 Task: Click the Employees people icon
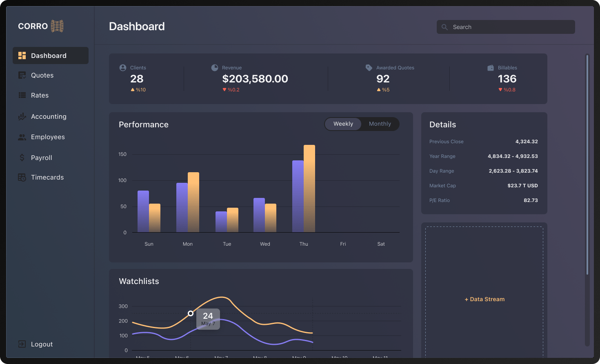coord(22,137)
